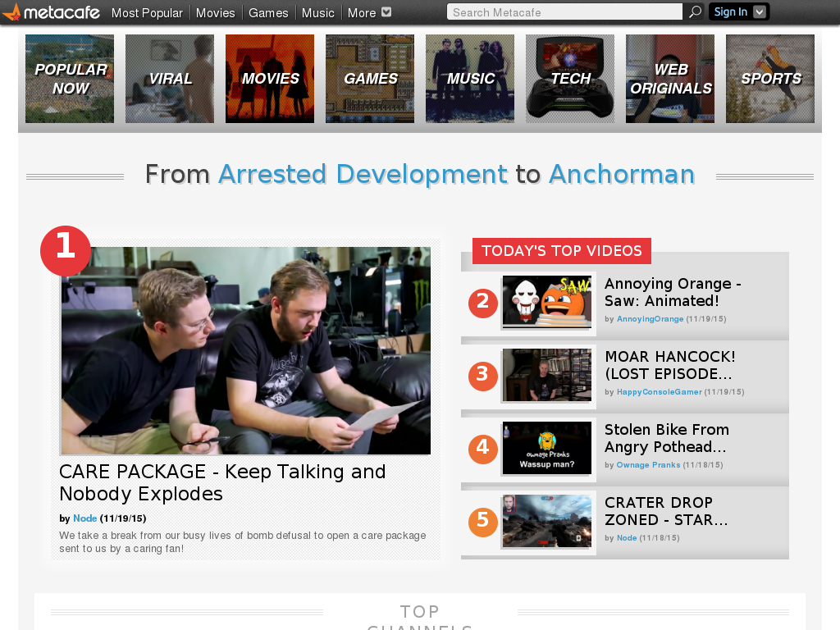
Task: Click the Annoying Orange Saw thumbnail
Action: pos(547,302)
